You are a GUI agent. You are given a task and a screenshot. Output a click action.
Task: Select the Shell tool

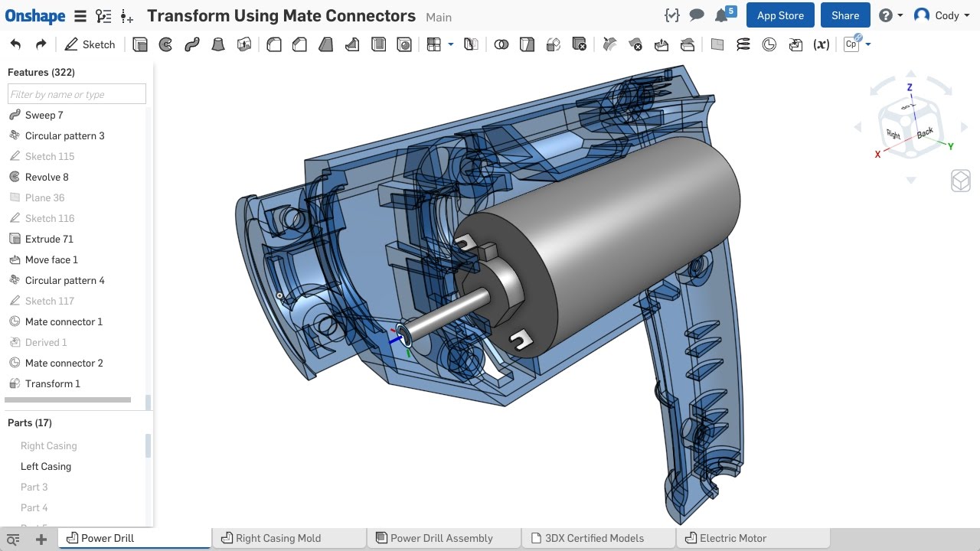point(378,44)
